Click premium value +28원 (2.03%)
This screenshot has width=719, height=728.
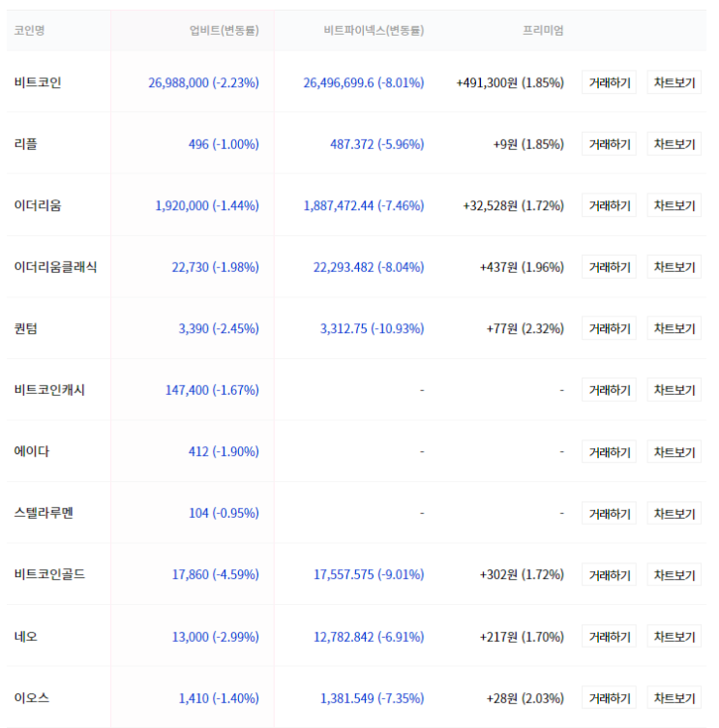point(525,698)
